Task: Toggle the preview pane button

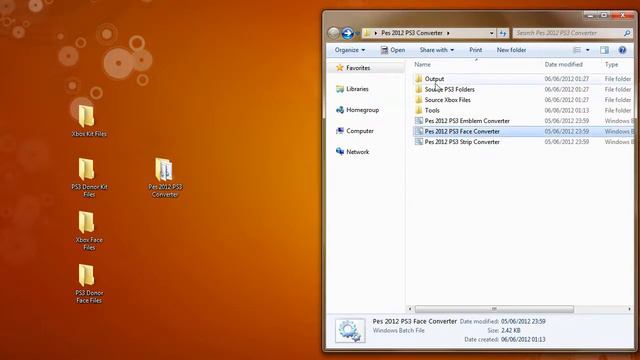Action: (604, 50)
